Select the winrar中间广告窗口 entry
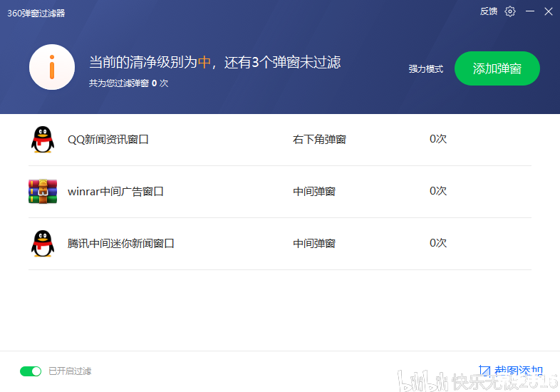 280,192
